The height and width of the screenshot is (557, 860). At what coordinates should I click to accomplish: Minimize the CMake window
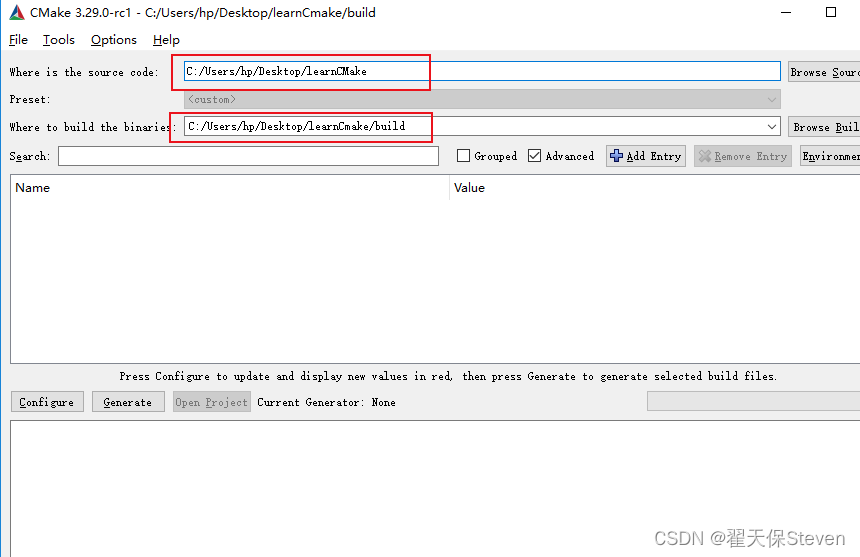tap(786, 12)
